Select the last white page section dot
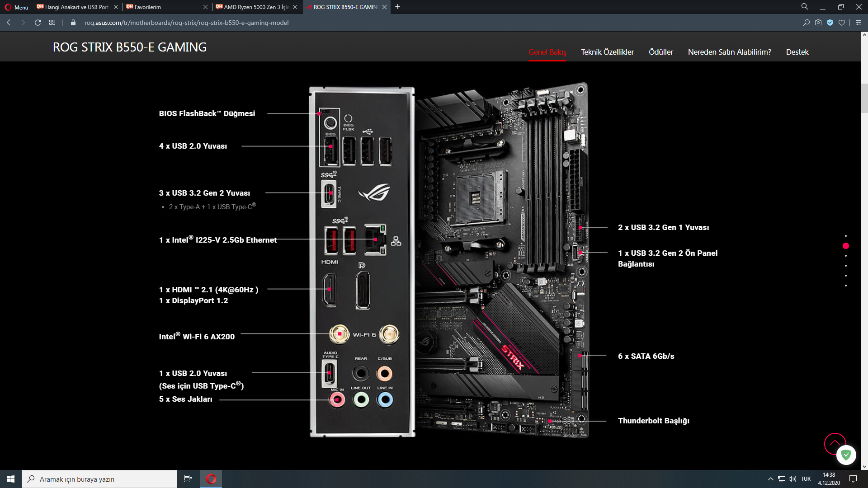This screenshot has width=868, height=488. [846, 286]
